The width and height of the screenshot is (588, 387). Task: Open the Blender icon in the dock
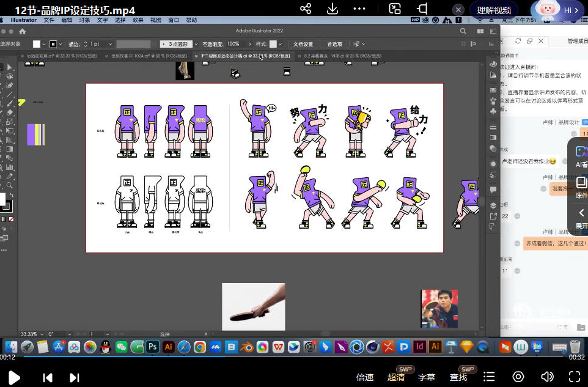click(246, 347)
